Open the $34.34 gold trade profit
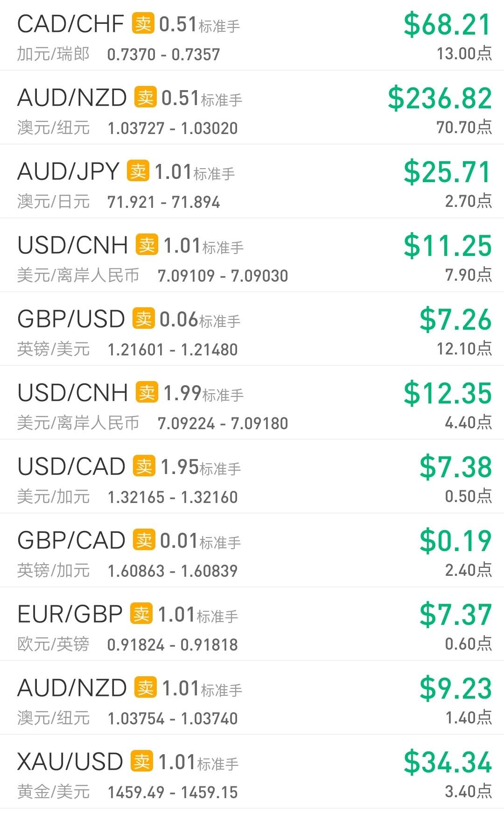The image size is (504, 821). click(x=448, y=763)
